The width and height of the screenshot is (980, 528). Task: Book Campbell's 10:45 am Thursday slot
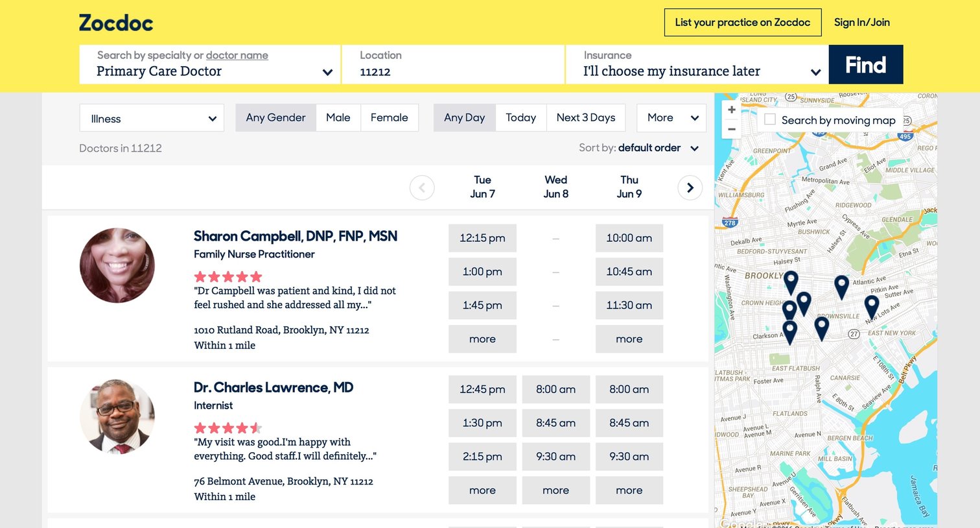(x=629, y=272)
